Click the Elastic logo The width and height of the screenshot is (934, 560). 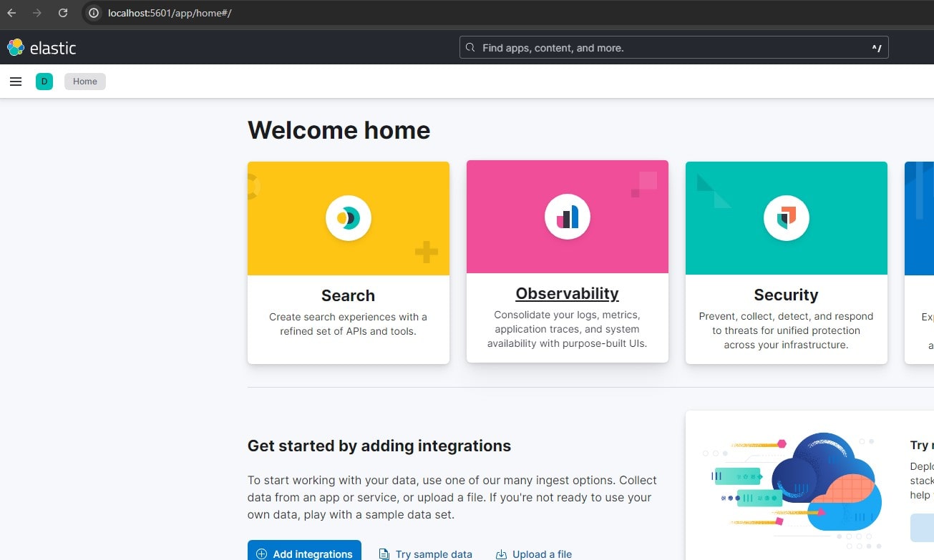click(x=42, y=48)
